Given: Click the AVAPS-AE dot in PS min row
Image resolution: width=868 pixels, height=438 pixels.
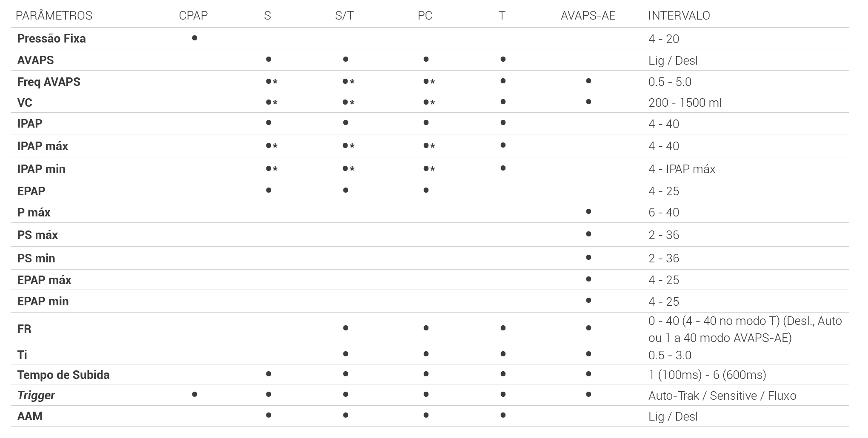Looking at the screenshot, I should (588, 257).
